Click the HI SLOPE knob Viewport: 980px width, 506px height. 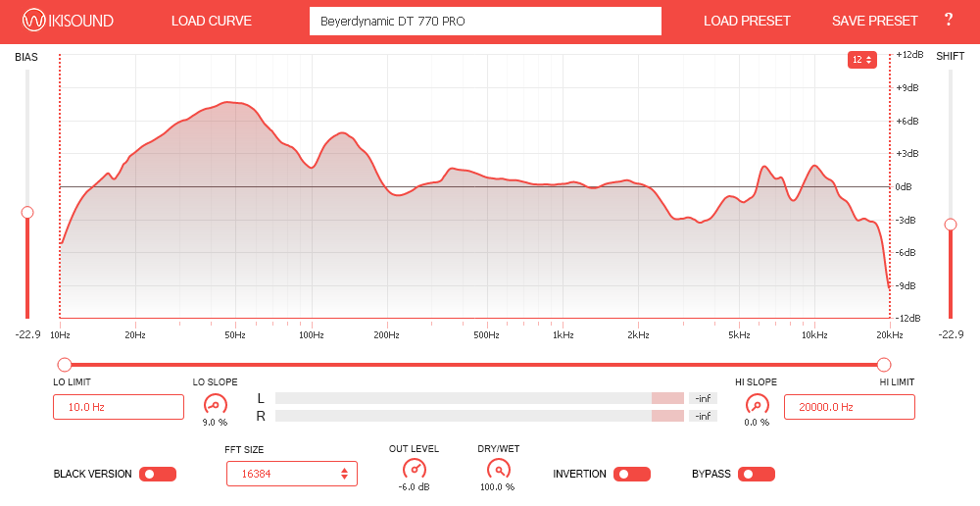click(x=757, y=405)
